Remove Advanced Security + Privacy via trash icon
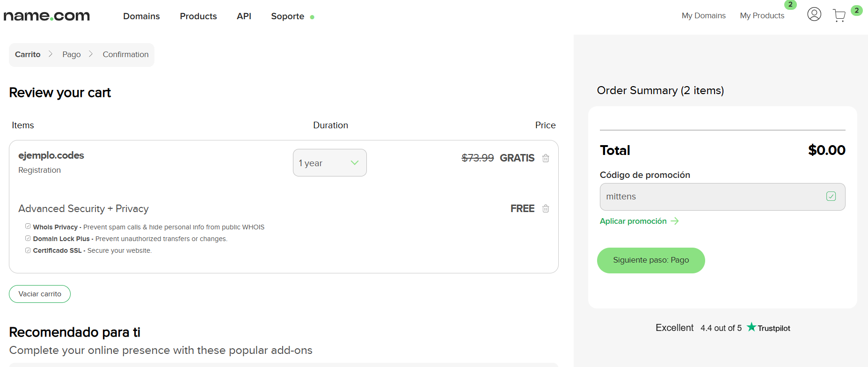Screen dimensions: 868x367 [546, 209]
